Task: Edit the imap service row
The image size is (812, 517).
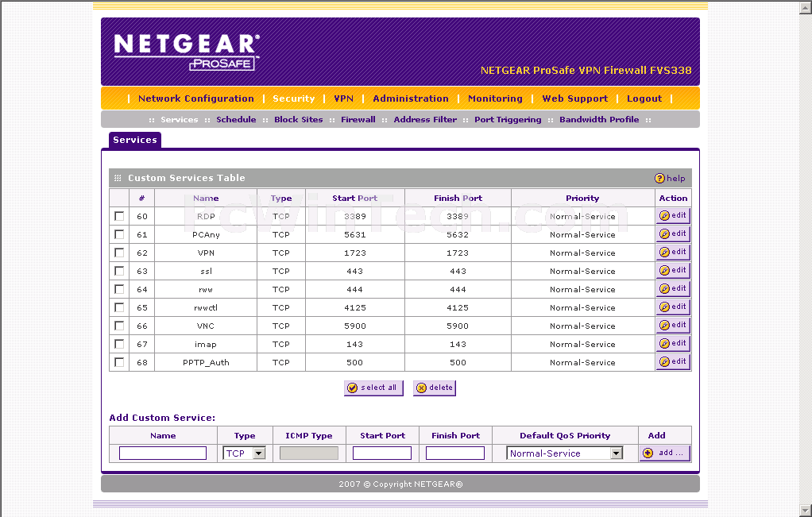Action: coord(673,343)
